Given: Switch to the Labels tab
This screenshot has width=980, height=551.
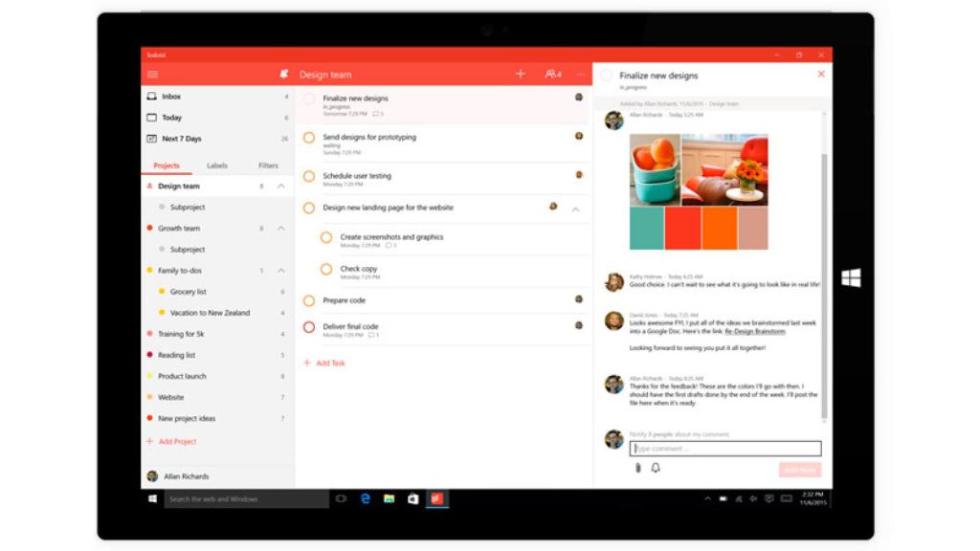Looking at the screenshot, I should coord(216,165).
